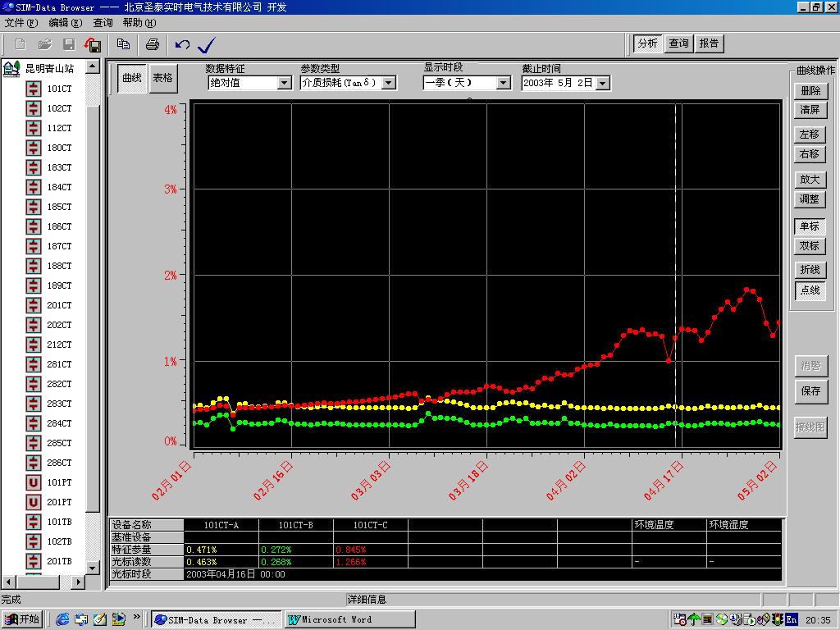
Task: Switch to 双标 dual cursor mode
Action: (x=810, y=246)
